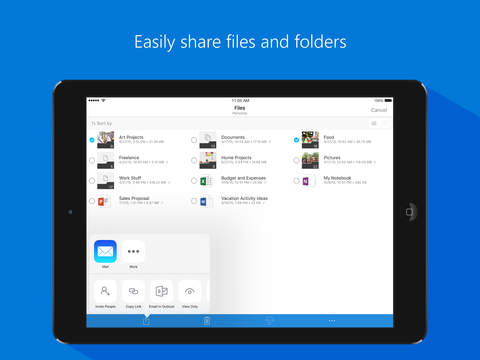Tap the More apps ellipsis icon
The width and height of the screenshot is (480, 360).
coord(133,251)
